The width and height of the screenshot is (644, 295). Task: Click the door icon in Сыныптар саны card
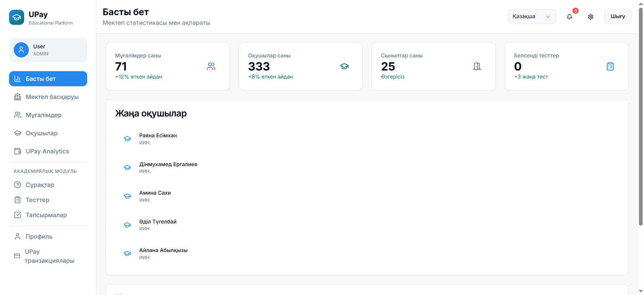click(x=477, y=66)
